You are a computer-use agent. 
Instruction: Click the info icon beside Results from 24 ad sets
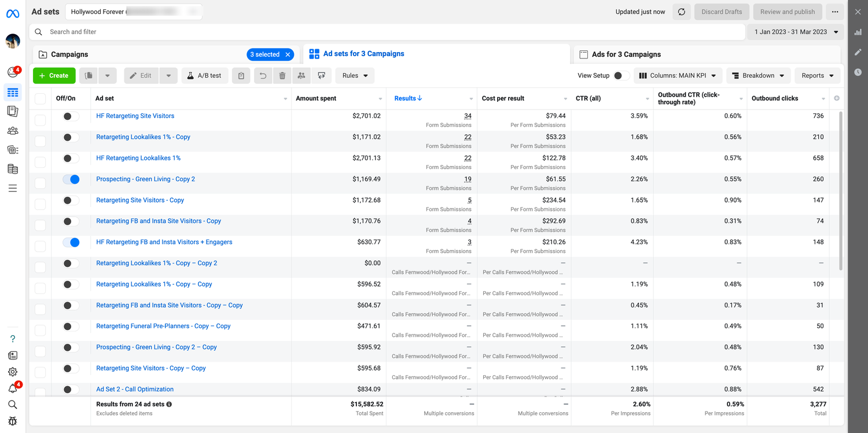click(169, 405)
